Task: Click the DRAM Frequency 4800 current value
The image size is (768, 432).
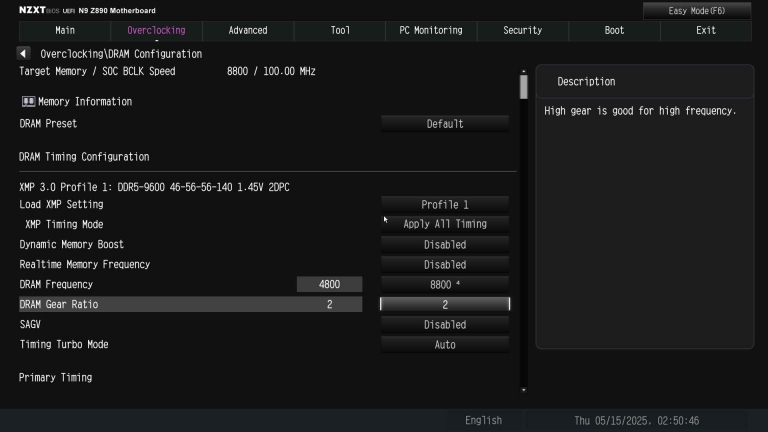Action: (329, 284)
